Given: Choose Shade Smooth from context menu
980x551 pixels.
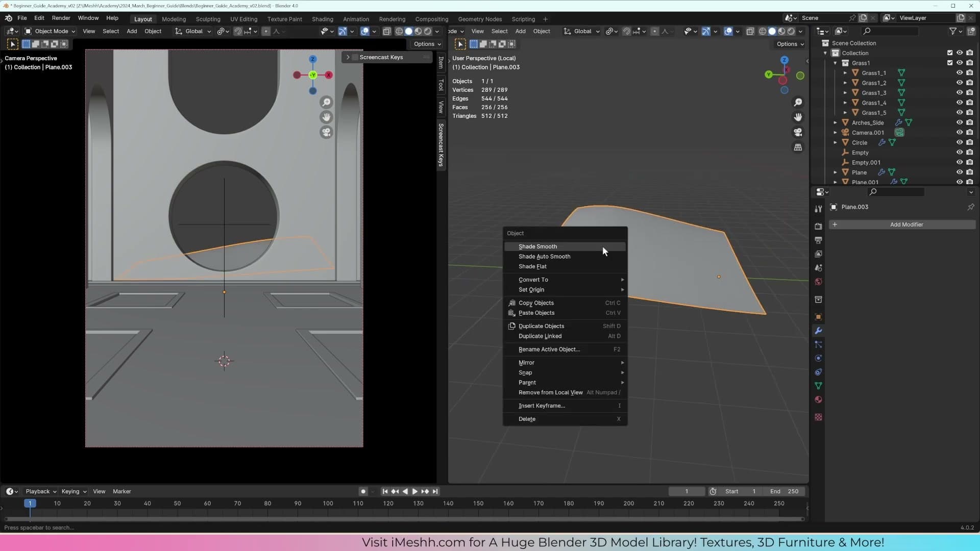Looking at the screenshot, I should pyautogui.click(x=565, y=246).
